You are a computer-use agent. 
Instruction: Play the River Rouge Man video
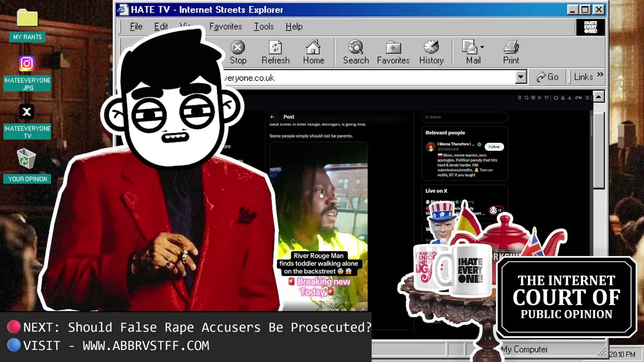tap(318, 226)
